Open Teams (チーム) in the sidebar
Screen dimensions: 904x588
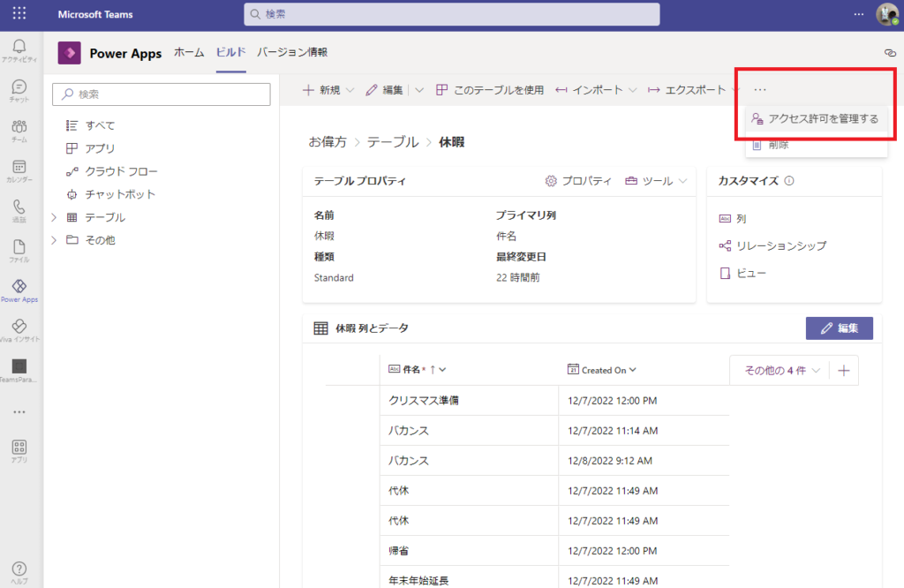click(19, 131)
